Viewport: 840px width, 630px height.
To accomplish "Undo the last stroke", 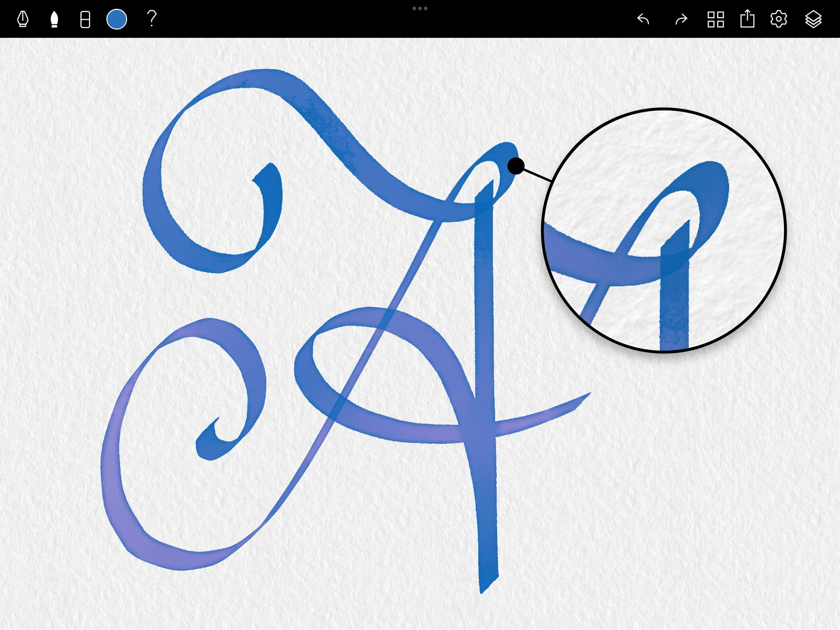I will click(643, 19).
